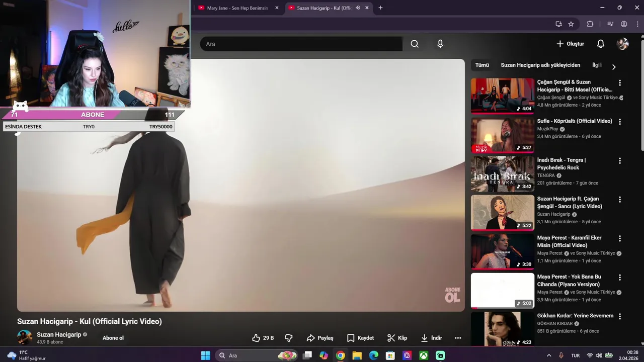Screen dimensions: 644x362
Task: Open Karanfil Eker Misin video thumbnail
Action: [x=502, y=251]
